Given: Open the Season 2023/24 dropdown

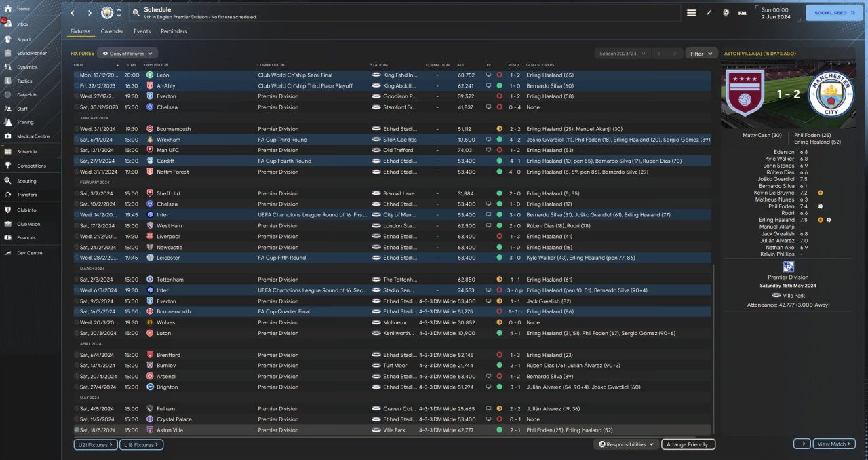Looking at the screenshot, I should [x=623, y=53].
